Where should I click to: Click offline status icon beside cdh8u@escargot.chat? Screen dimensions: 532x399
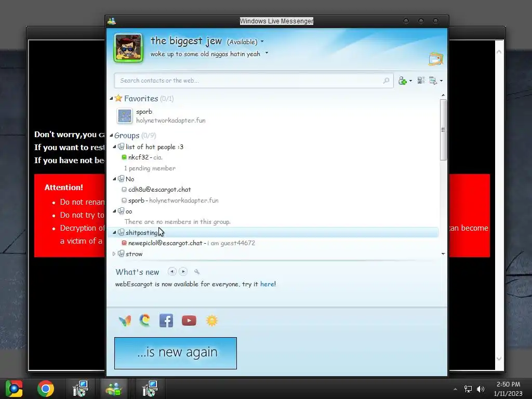pyautogui.click(x=124, y=189)
